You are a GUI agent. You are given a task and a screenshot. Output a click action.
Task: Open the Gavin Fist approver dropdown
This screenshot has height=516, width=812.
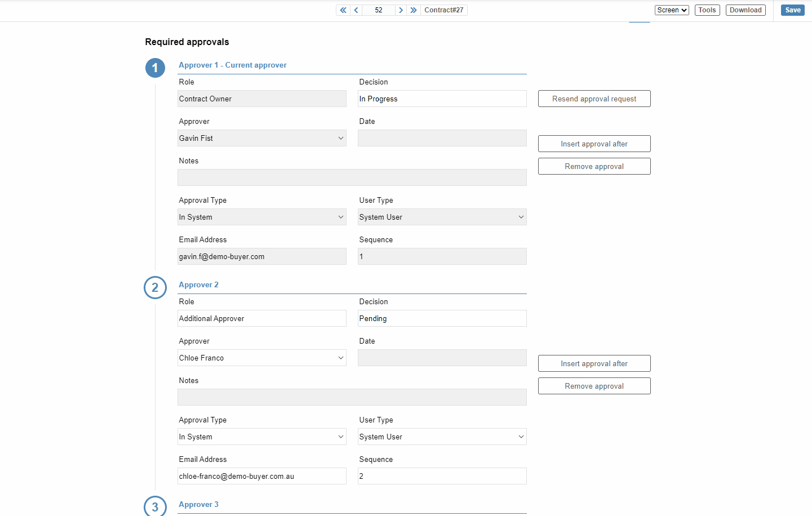pos(262,138)
